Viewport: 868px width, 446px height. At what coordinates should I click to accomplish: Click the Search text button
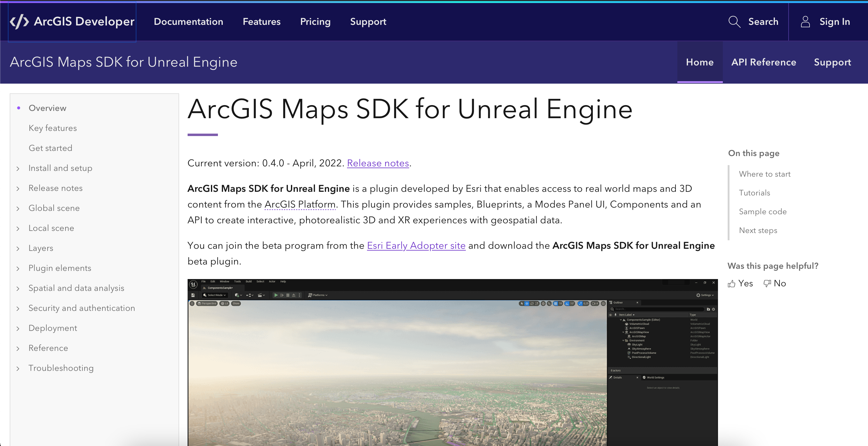(x=763, y=22)
